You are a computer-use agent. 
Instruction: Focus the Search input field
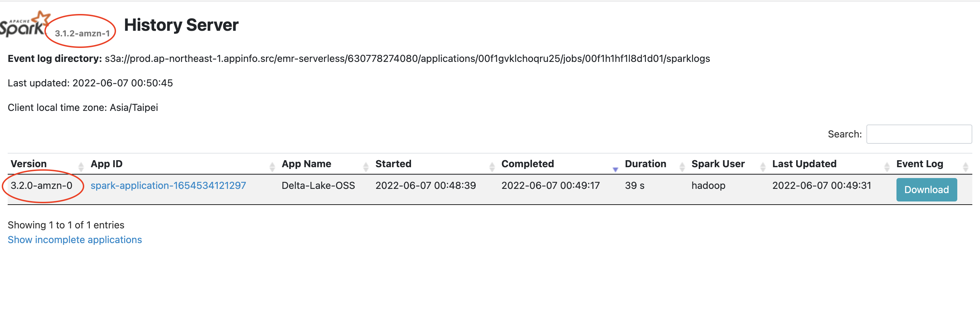click(919, 134)
